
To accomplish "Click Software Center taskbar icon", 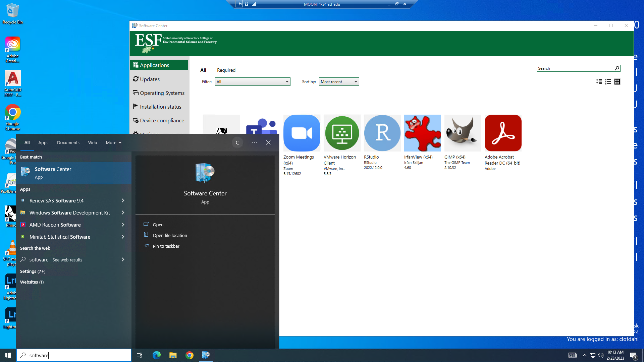I will (x=206, y=355).
